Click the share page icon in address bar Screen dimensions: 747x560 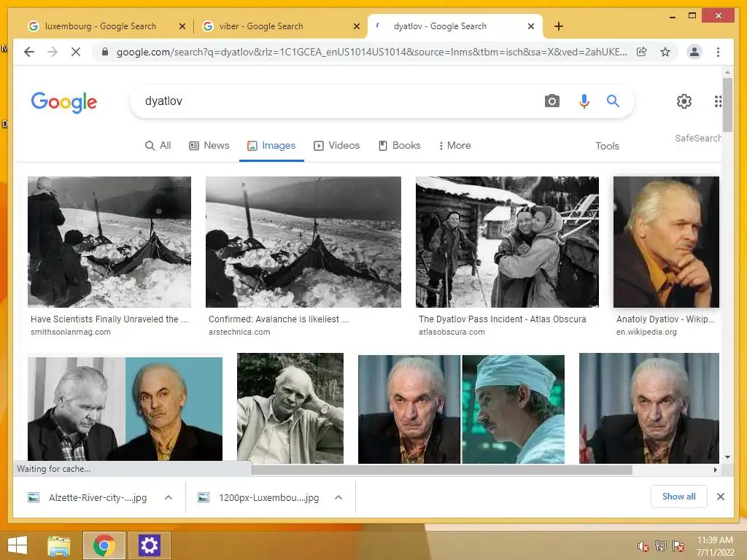(642, 52)
